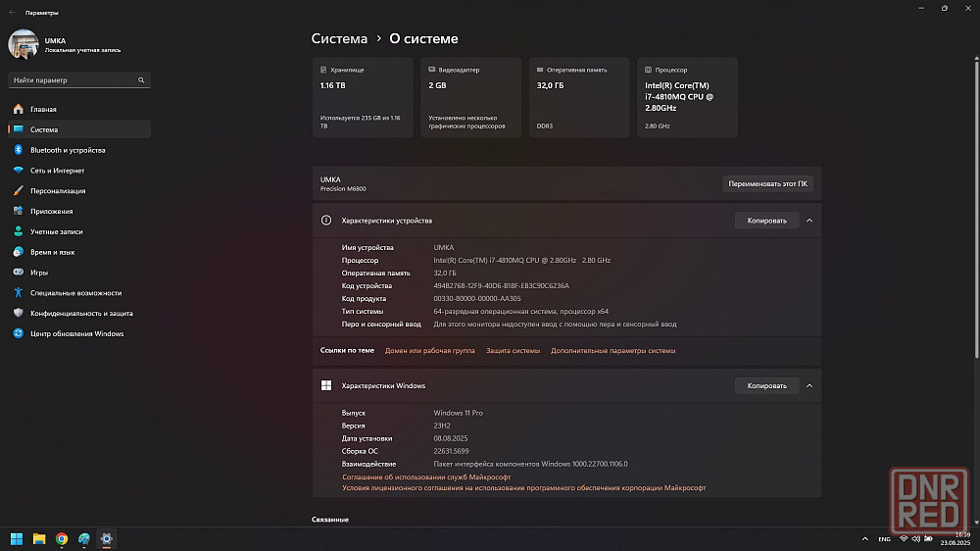Click the Характеристики устройства info icon
980x551 pixels.
click(x=326, y=221)
